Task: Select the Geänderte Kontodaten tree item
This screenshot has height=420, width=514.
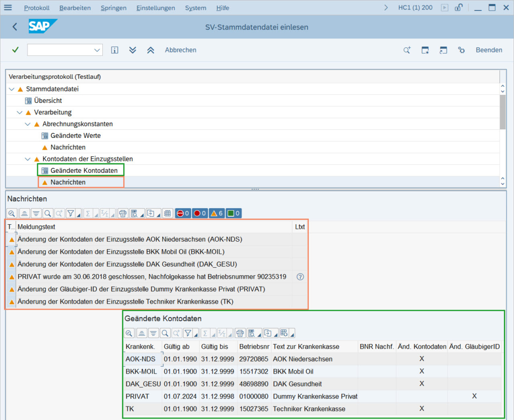Action: tap(84, 171)
